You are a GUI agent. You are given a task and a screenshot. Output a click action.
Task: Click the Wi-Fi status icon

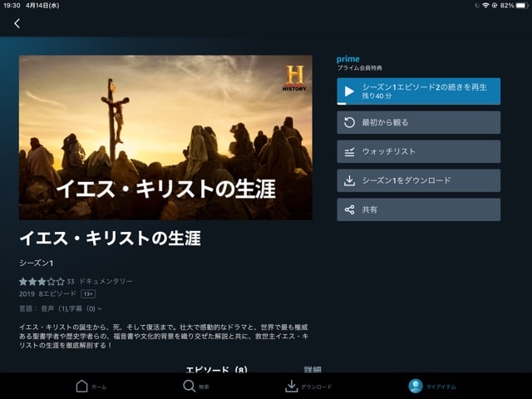pos(485,6)
